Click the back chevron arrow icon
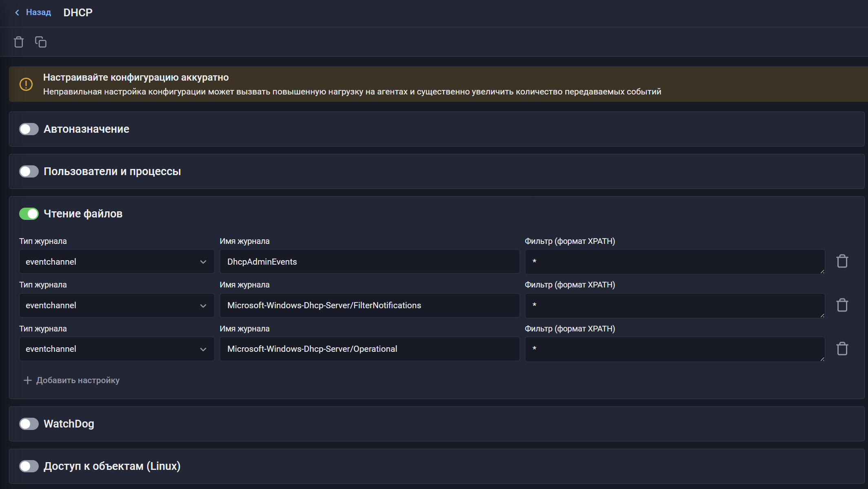This screenshot has width=868, height=489. (17, 13)
